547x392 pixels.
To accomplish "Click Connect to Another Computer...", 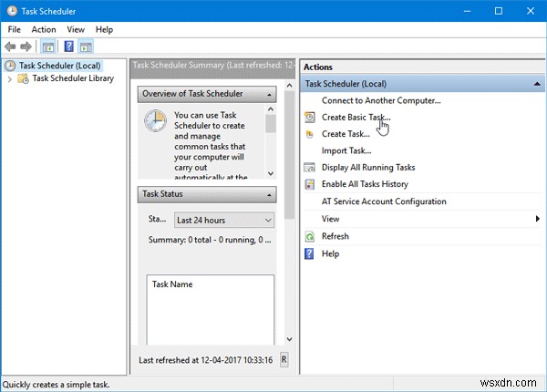I will pos(381,100).
